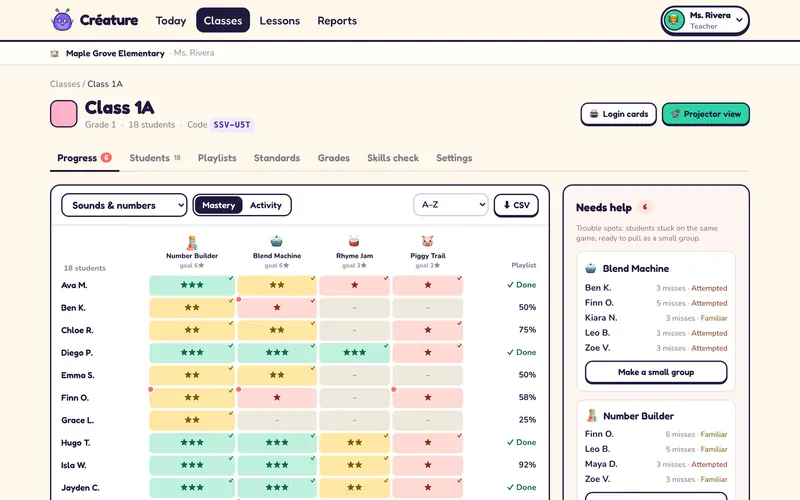Open Classes in the top navigation
800x500 pixels.
[x=223, y=20]
